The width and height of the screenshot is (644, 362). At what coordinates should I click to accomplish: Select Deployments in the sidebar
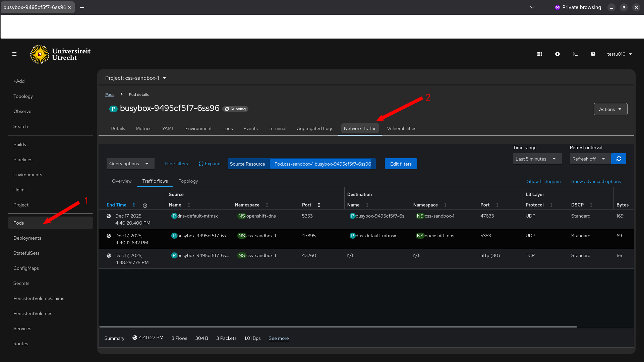27,238
